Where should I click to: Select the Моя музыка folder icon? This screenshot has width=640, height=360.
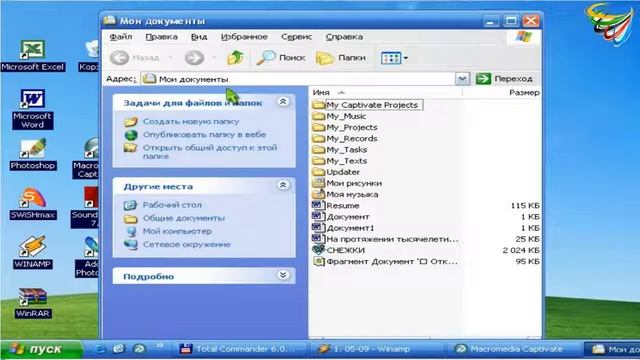(x=318, y=194)
